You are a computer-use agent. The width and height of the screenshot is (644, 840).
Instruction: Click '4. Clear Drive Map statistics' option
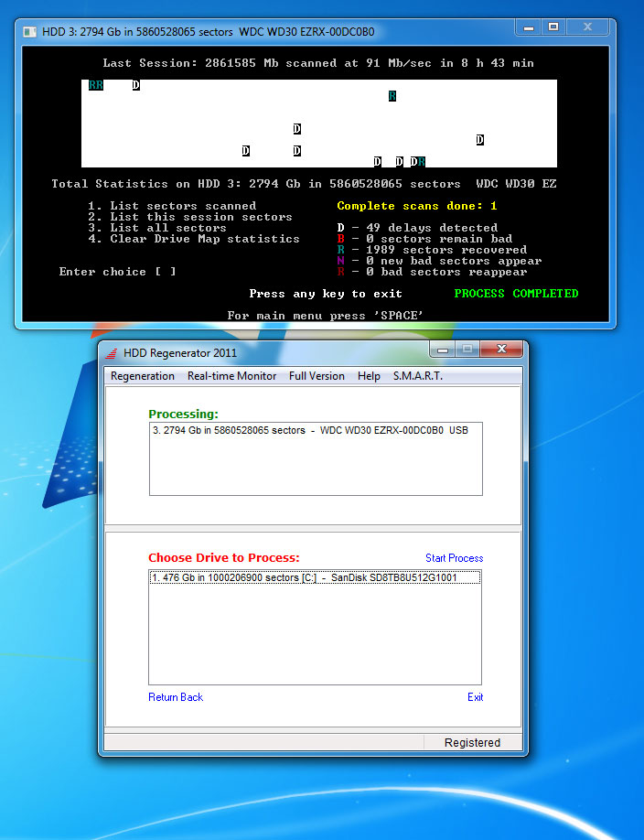click(x=194, y=239)
